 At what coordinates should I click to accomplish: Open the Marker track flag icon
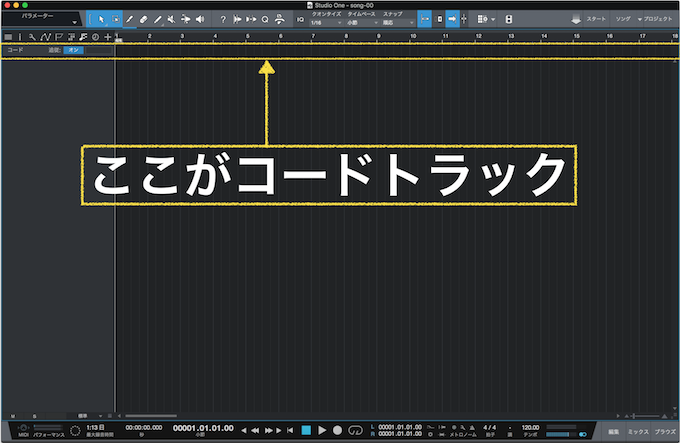[59, 37]
